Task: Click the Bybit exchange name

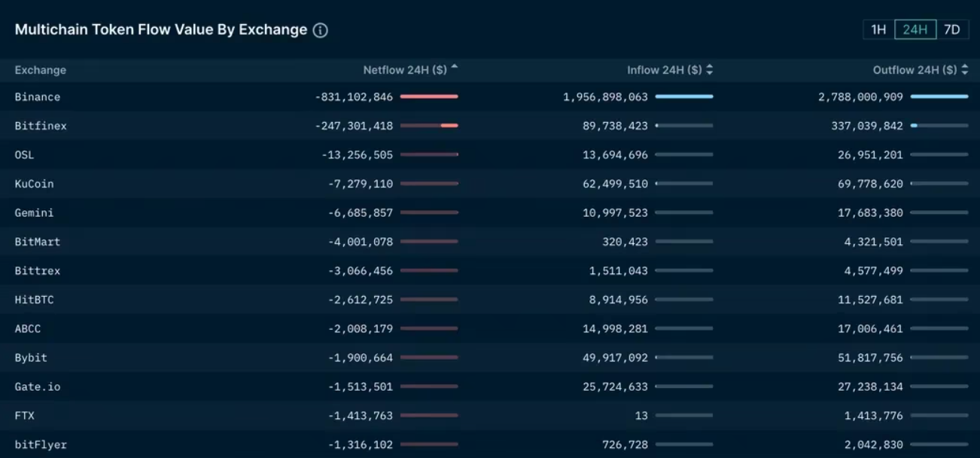Action: pyautogui.click(x=31, y=358)
